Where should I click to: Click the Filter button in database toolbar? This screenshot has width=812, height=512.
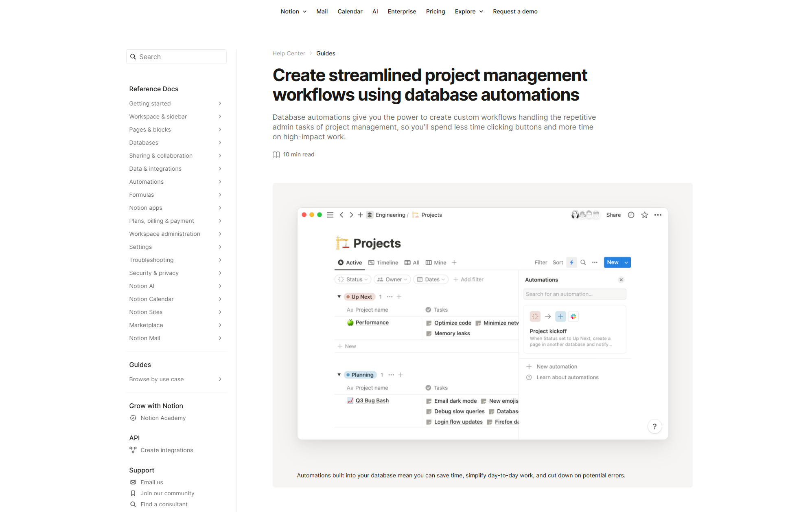click(x=541, y=263)
